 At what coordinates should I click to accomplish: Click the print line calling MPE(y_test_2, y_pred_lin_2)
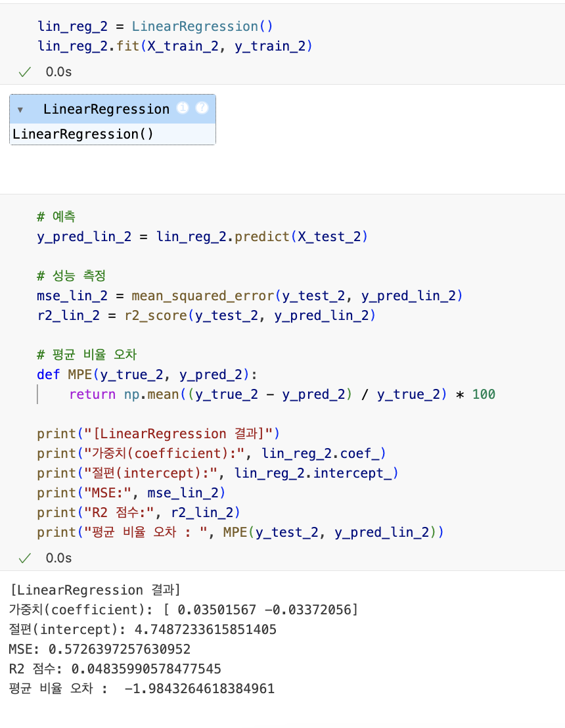click(240, 533)
